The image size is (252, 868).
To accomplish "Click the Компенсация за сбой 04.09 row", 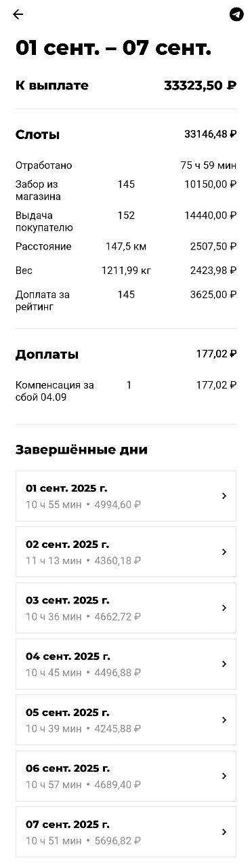I will coord(126,391).
